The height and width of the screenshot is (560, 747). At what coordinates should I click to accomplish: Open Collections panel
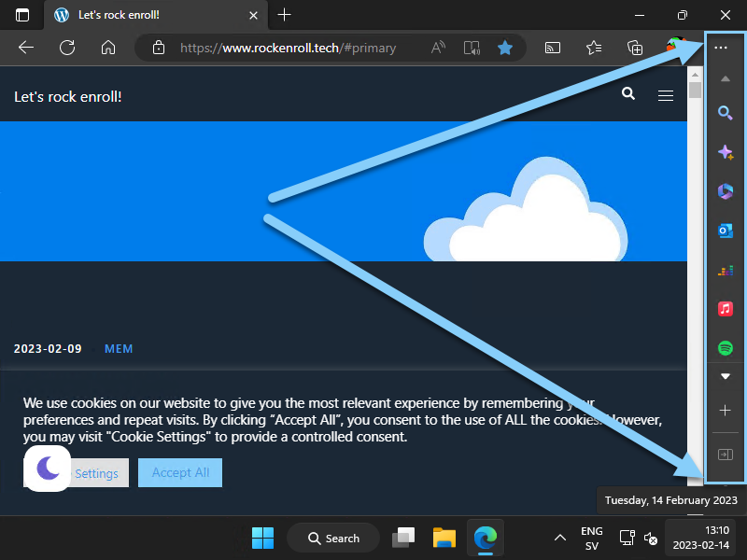tap(635, 48)
